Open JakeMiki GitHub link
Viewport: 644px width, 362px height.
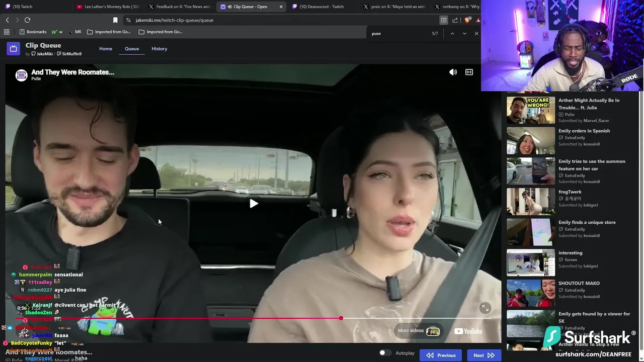[x=42, y=54]
